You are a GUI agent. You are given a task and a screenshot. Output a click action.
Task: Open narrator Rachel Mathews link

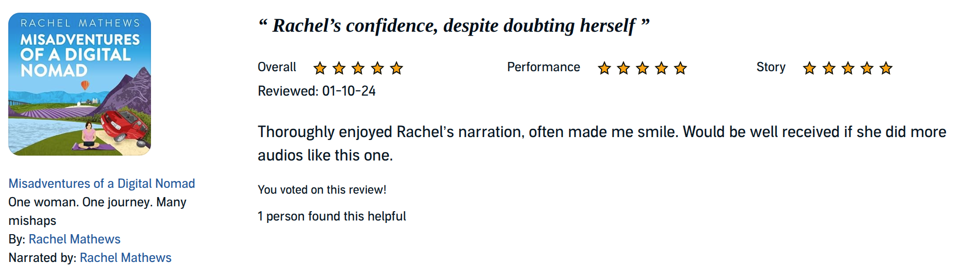126,258
